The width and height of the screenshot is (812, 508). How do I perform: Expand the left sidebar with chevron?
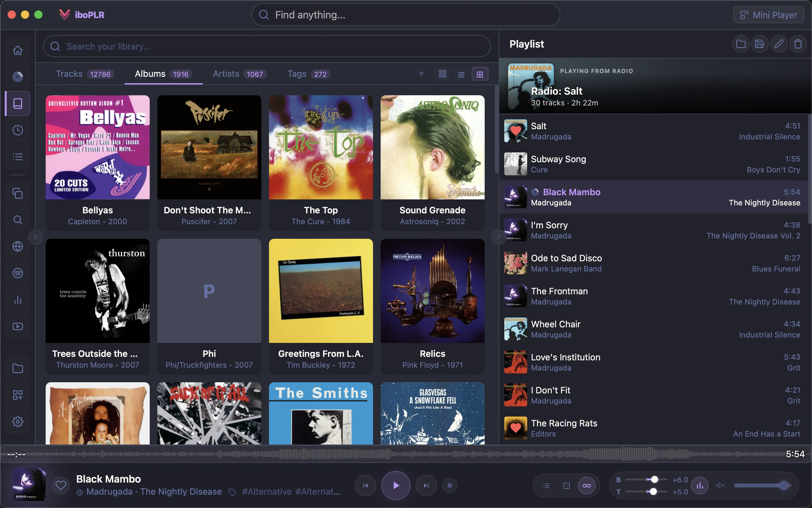click(35, 237)
